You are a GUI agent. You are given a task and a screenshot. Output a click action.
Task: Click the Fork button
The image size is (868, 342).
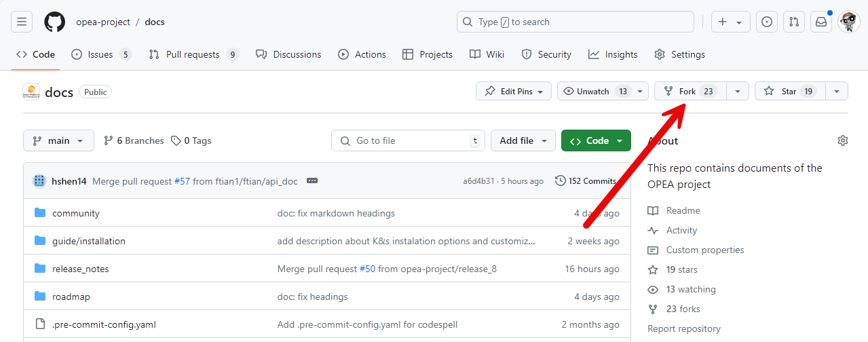690,91
